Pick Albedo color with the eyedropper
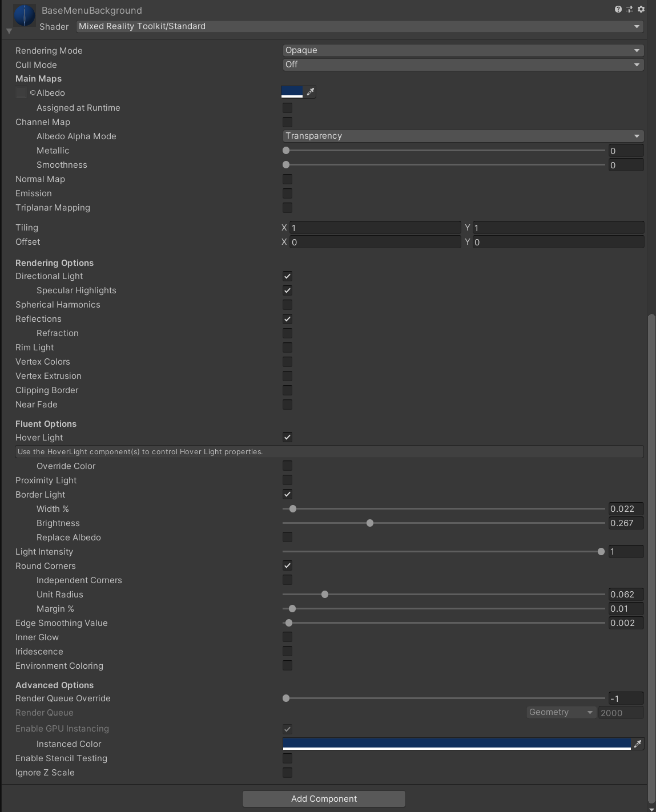The height and width of the screenshot is (812, 656). (310, 92)
